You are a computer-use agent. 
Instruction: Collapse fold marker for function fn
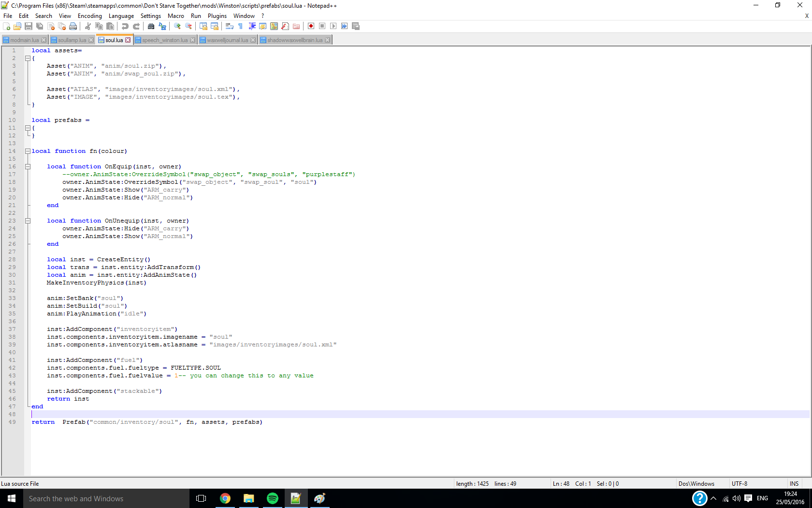(28, 151)
